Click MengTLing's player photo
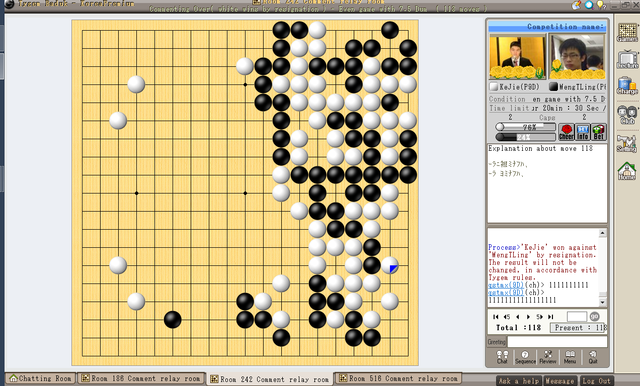The image size is (640, 386). (x=577, y=56)
